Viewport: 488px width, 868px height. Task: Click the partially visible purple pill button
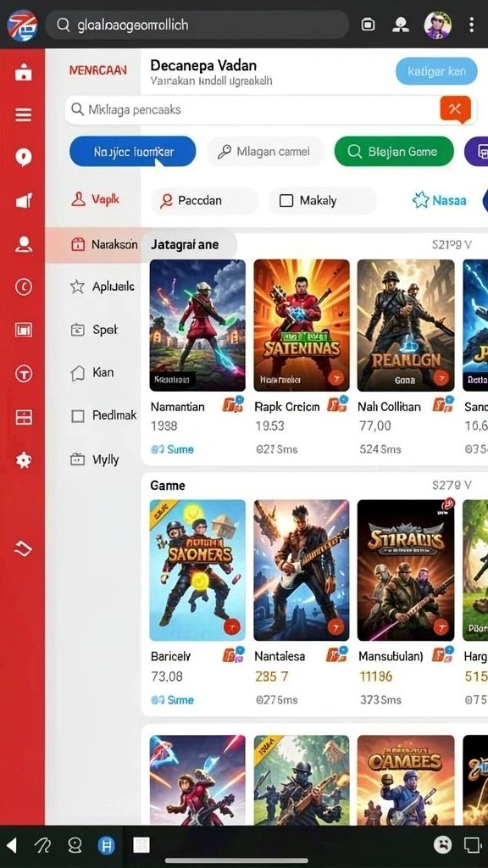[476, 151]
